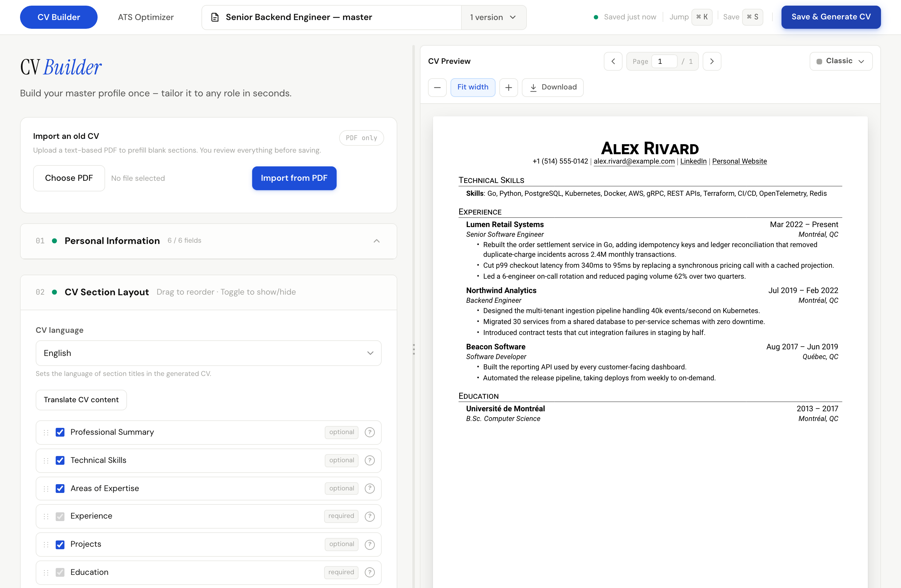
Task: Open help for Areas of Expertise
Action: click(x=369, y=488)
